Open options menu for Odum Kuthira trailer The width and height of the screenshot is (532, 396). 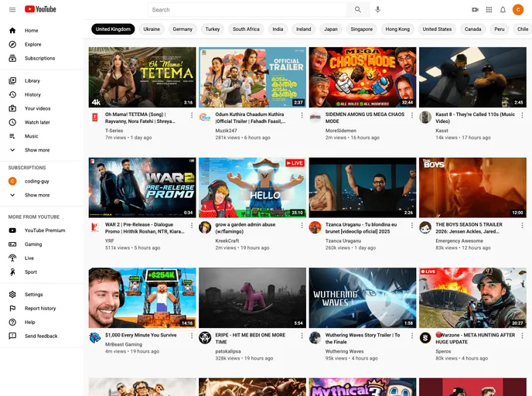click(x=302, y=115)
